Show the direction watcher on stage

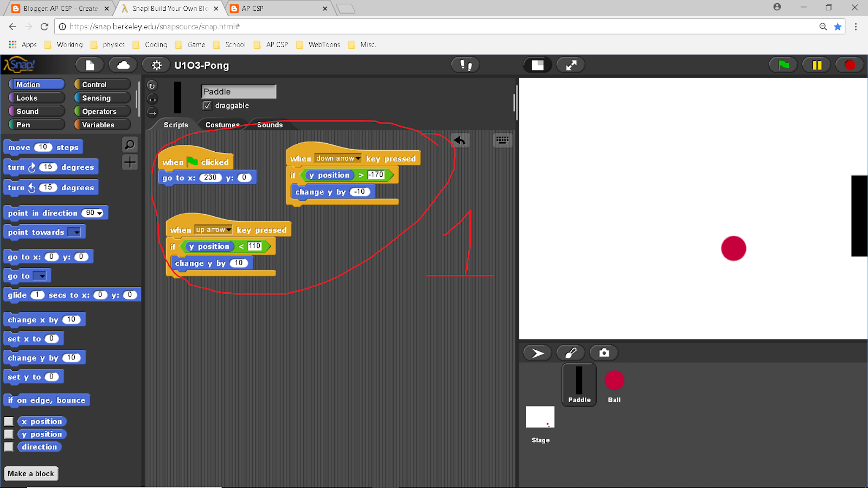tap(9, 447)
